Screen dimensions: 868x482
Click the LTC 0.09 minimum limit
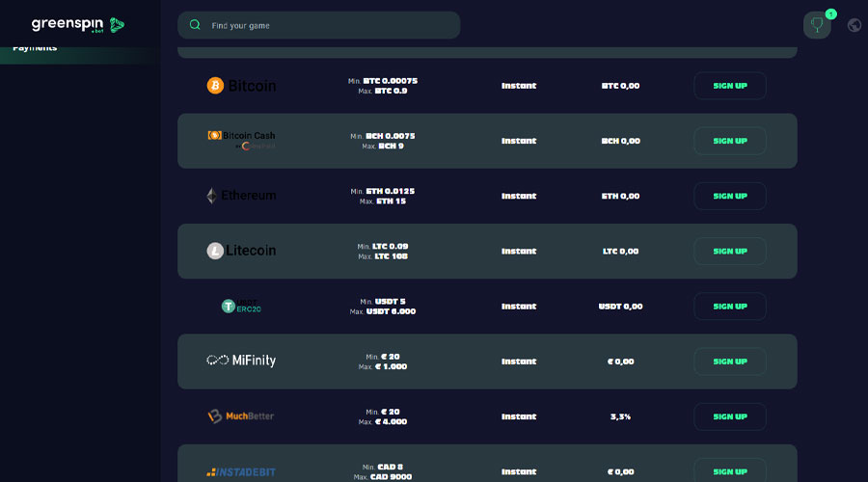[391, 246]
